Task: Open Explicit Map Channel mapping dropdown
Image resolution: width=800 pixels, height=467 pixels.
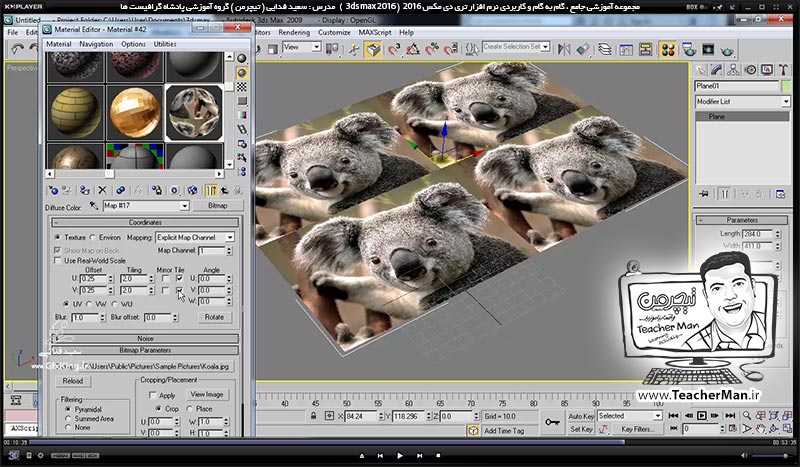Action: coord(230,237)
